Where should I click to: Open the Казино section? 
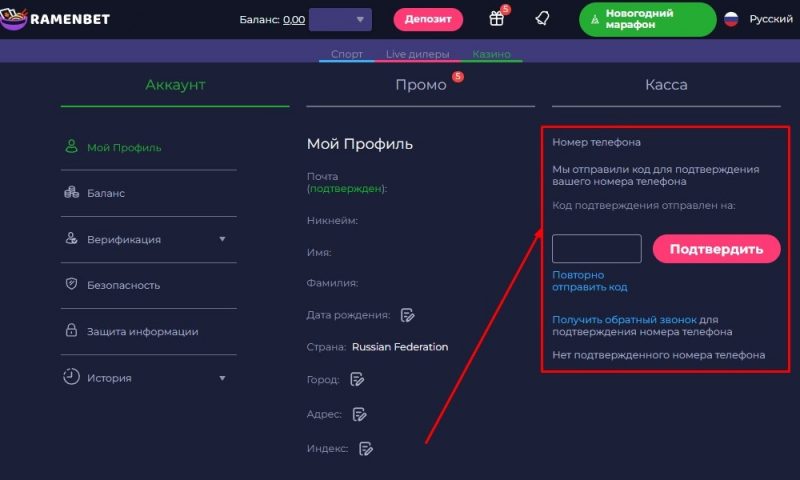pyautogui.click(x=491, y=54)
